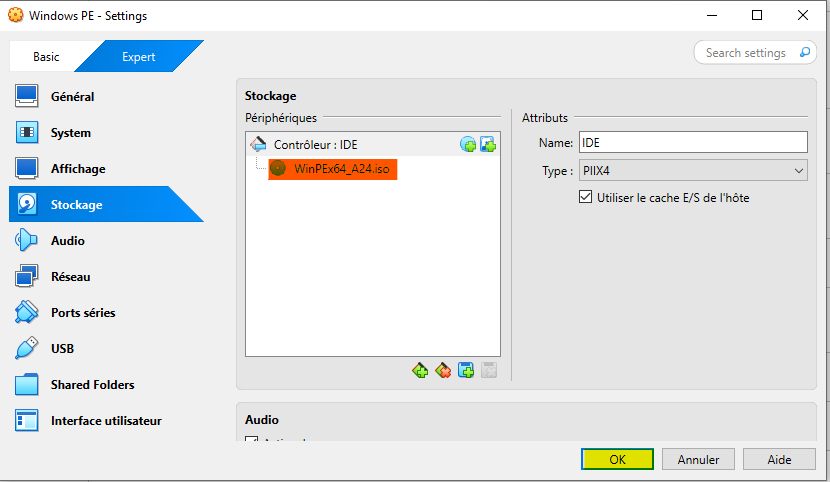The height and width of the screenshot is (482, 830).
Task: Switch to the Basic tab
Action: (46, 57)
